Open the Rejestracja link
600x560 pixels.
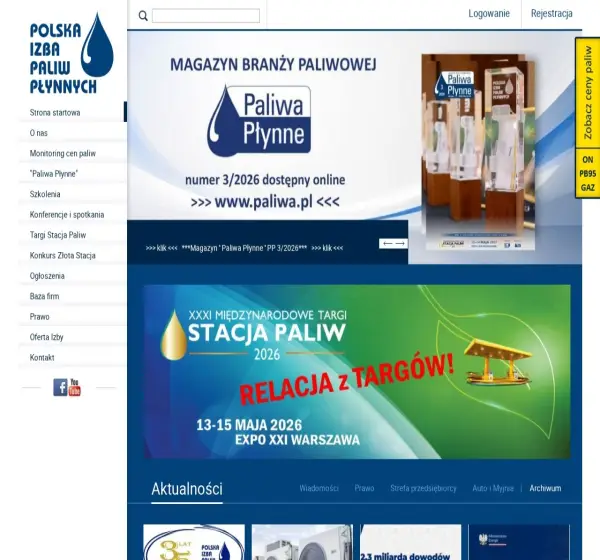tap(551, 13)
